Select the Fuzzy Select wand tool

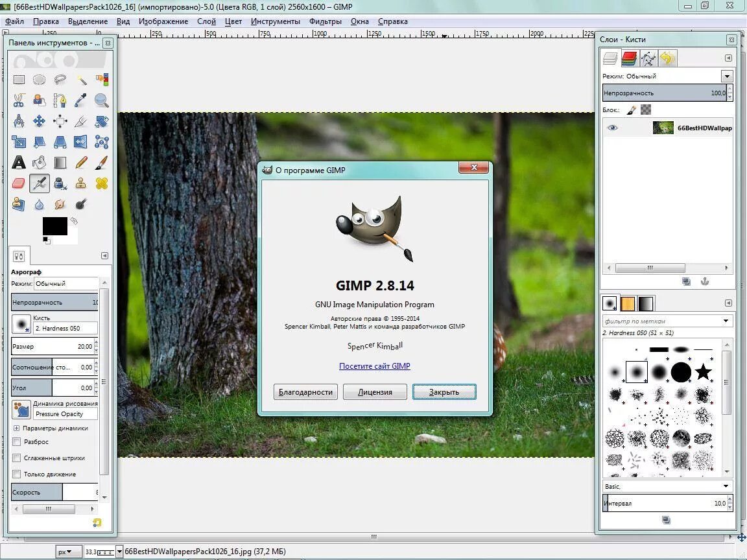click(81, 80)
